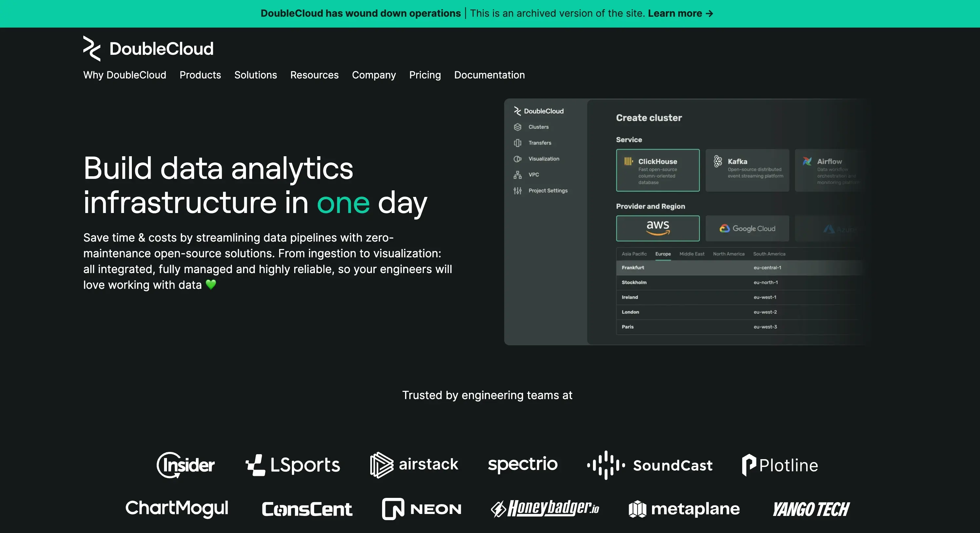The image size is (980, 533).
Task: Choose Google Cloud as the provider
Action: point(747,228)
